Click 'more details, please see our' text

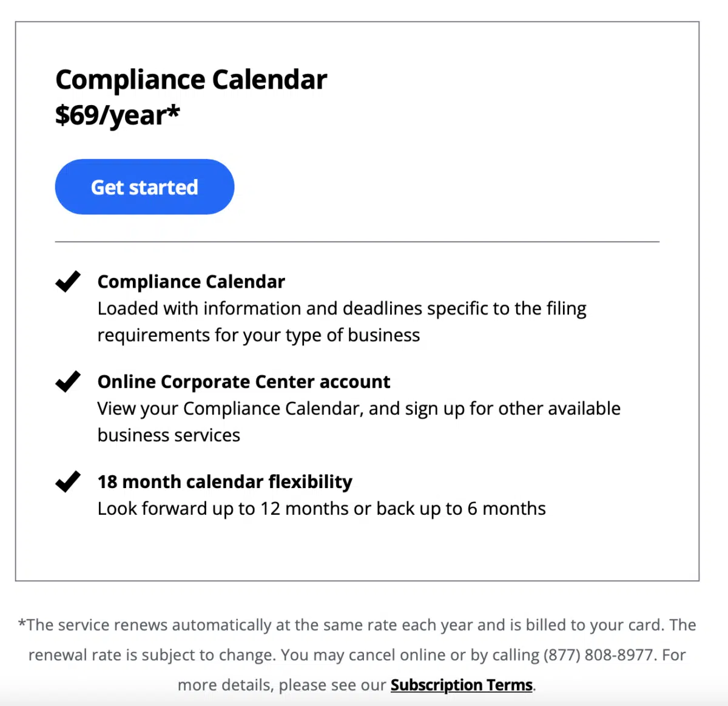[x=282, y=685]
